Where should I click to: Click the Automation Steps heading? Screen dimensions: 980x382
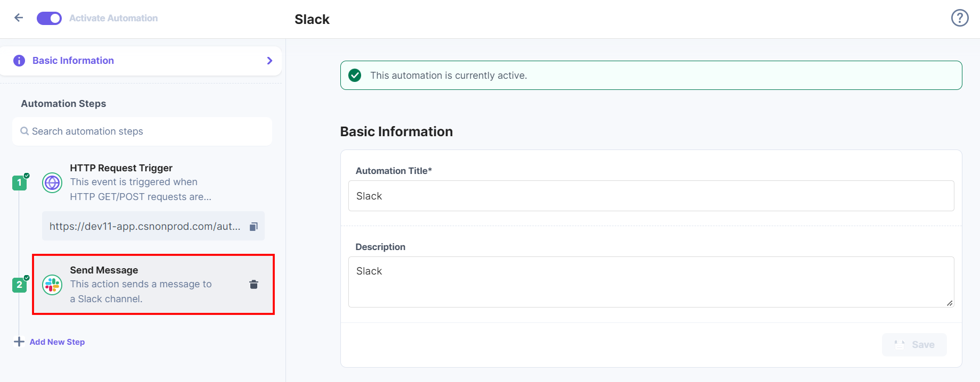click(63, 104)
